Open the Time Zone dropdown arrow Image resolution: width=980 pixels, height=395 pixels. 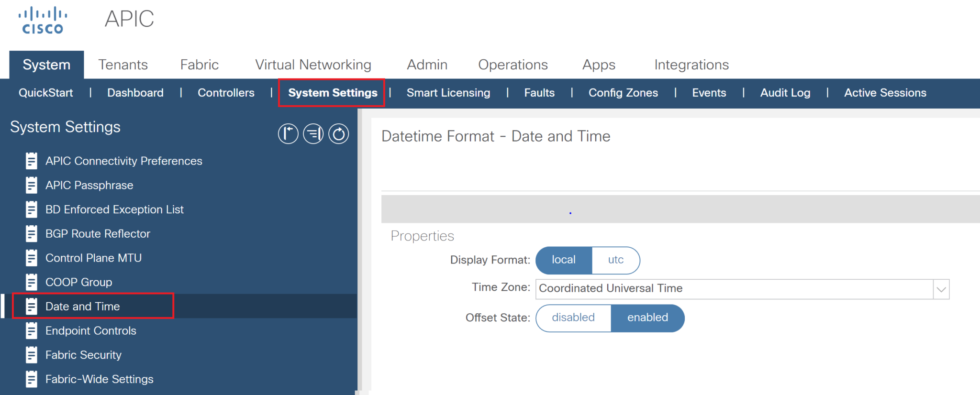click(x=941, y=289)
